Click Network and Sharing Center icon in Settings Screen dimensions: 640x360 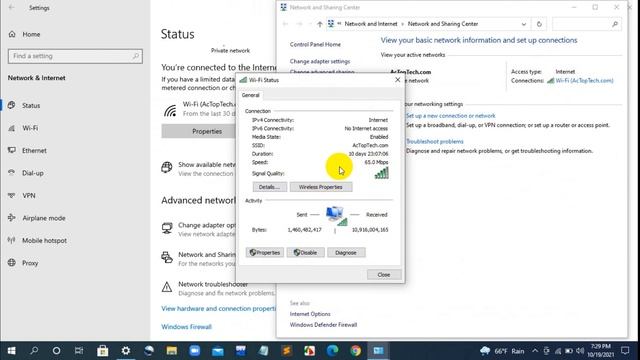pos(167,257)
